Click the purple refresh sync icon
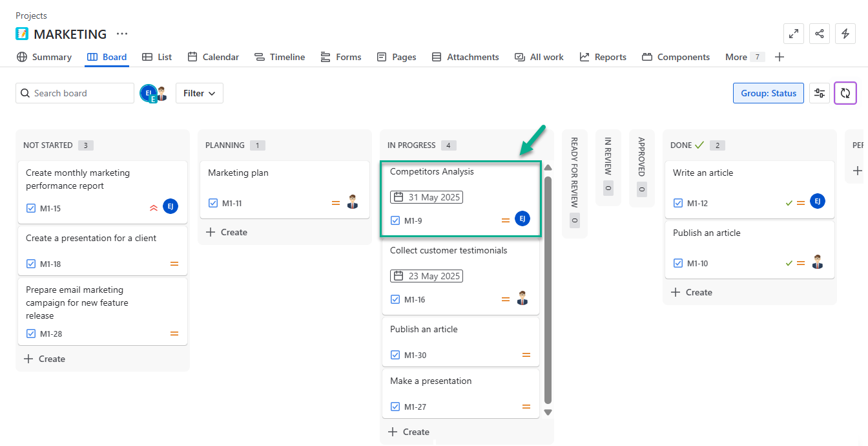Image resolution: width=868 pixels, height=446 pixels. coord(845,93)
